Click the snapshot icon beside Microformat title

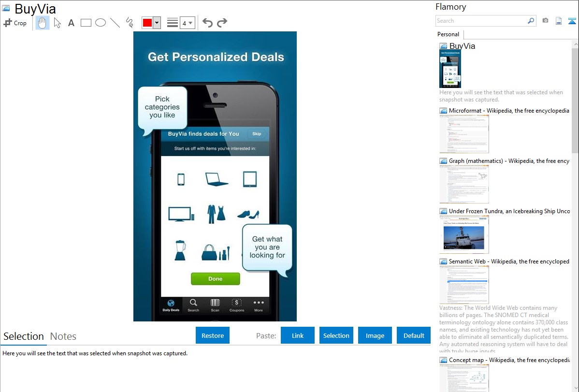click(443, 111)
